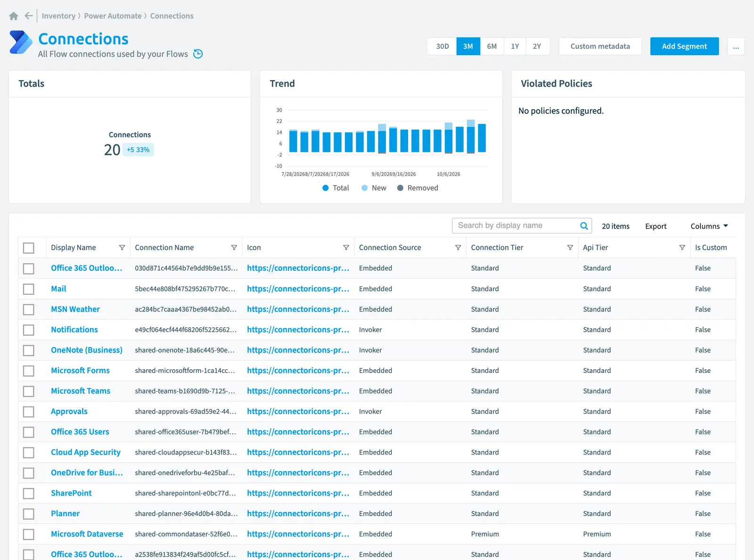Open the Api Tier column filter
Screen dimensions: 754x560
pyautogui.click(x=682, y=248)
